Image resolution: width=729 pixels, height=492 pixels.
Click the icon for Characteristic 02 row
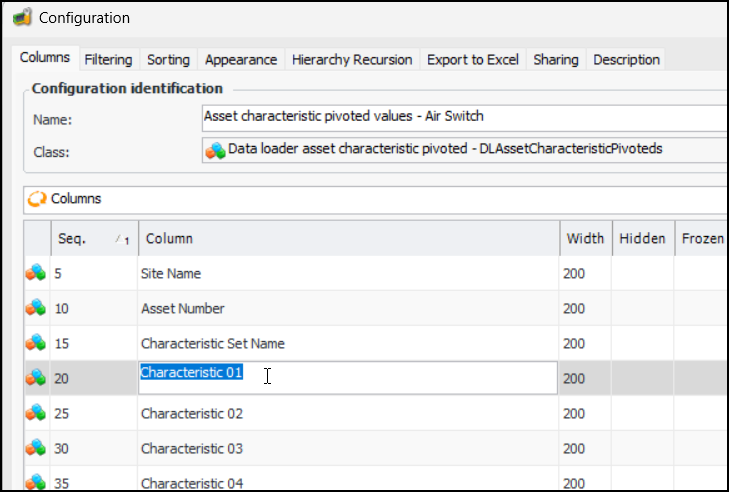tap(36, 413)
